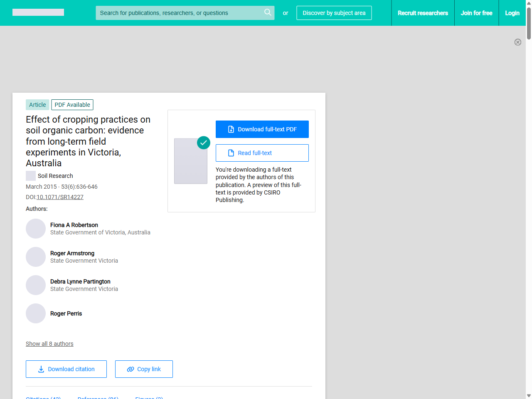Click the Login link
532x399 pixels.
[x=512, y=13]
